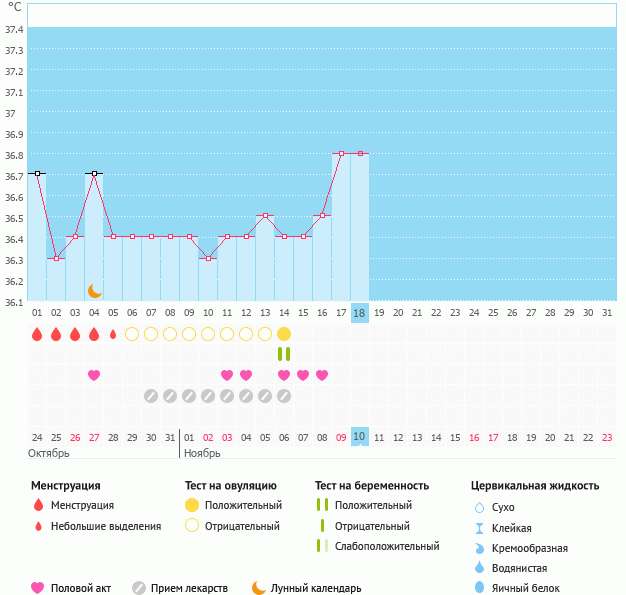
Task: Click the intercourse heart on cycle day 04
Action: click(x=94, y=375)
